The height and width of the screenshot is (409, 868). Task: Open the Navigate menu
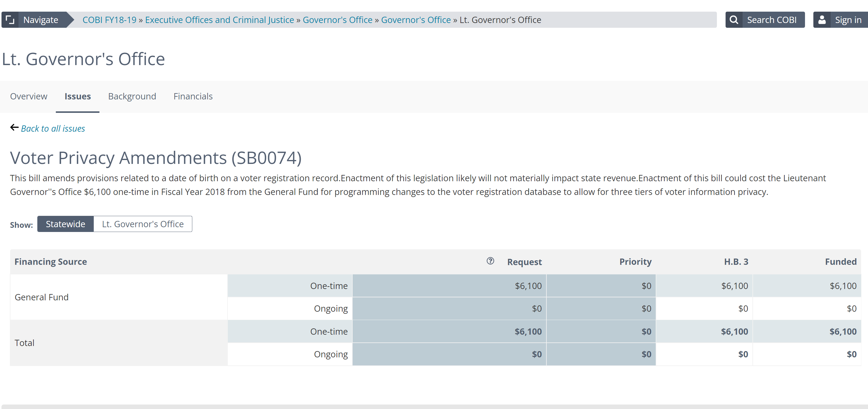point(40,19)
